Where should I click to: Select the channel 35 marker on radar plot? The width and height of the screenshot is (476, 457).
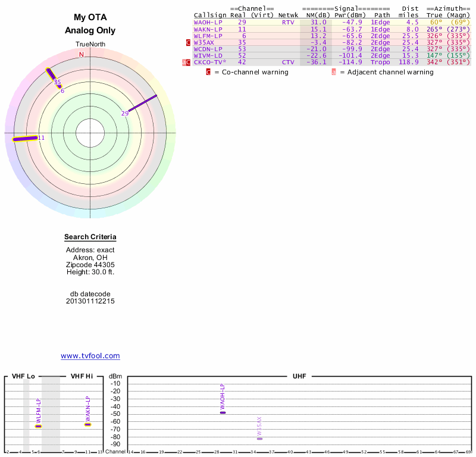click(57, 83)
